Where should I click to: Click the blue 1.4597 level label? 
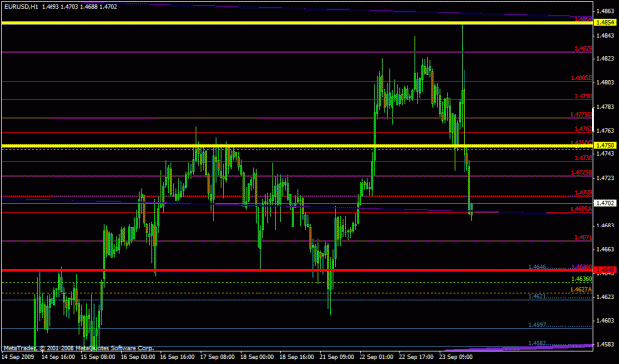tap(537, 325)
